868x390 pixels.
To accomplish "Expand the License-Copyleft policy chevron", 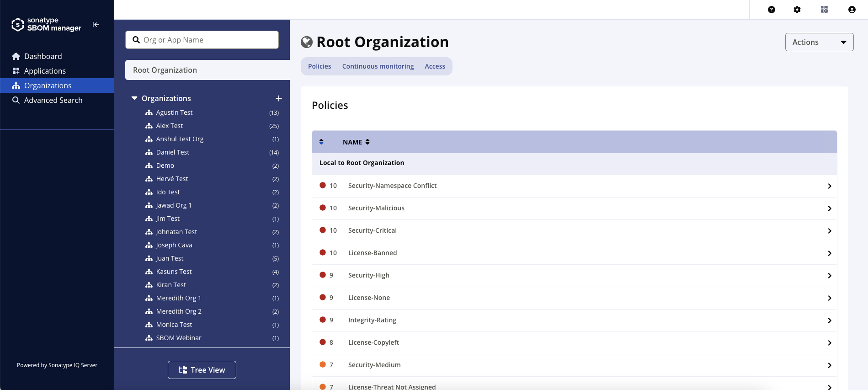I will click(829, 343).
